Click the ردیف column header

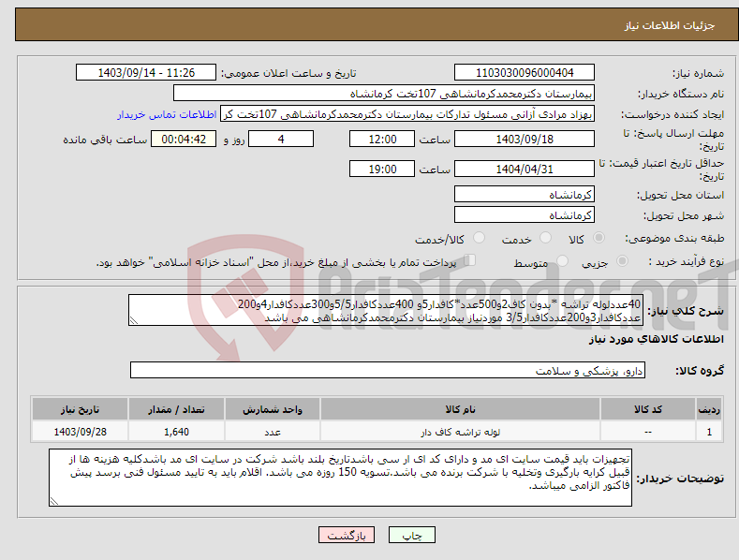(x=709, y=409)
